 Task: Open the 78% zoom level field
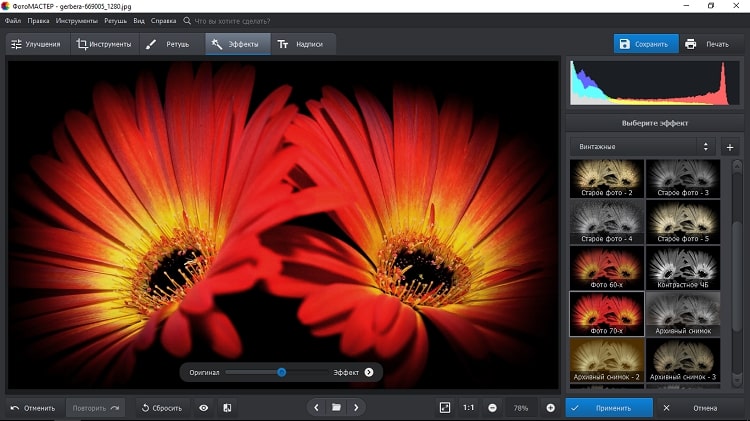tap(521, 408)
